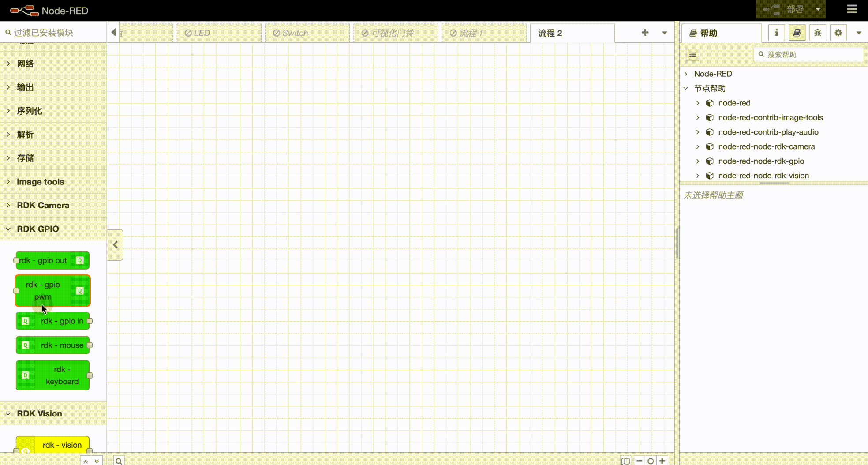The image size is (868, 465).
Task: Click the search help input field
Action: pyautogui.click(x=809, y=55)
